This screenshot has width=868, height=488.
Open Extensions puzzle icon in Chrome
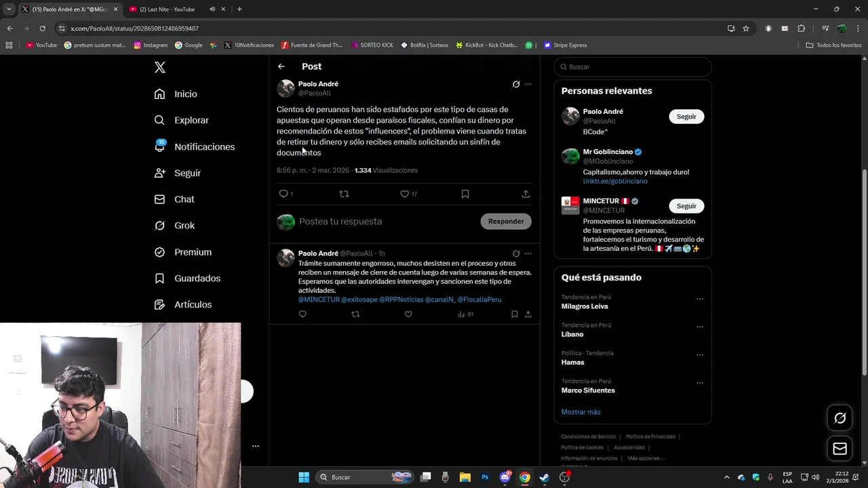click(801, 28)
